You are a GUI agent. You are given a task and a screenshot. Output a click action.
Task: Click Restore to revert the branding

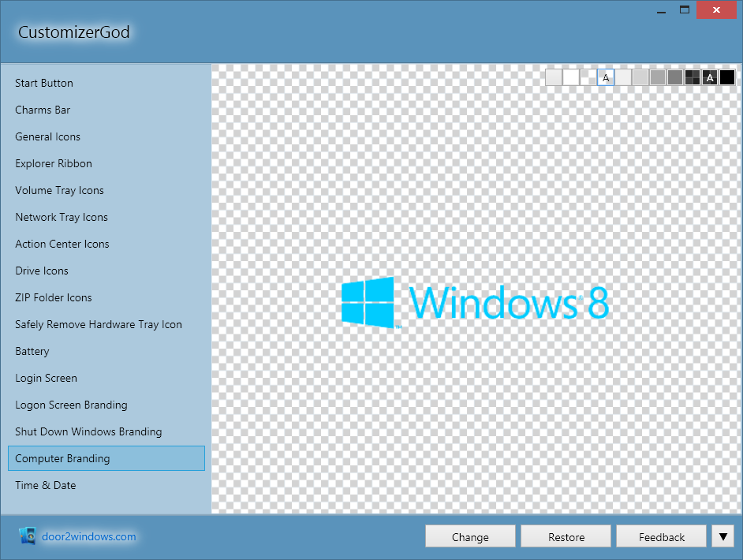tap(566, 536)
